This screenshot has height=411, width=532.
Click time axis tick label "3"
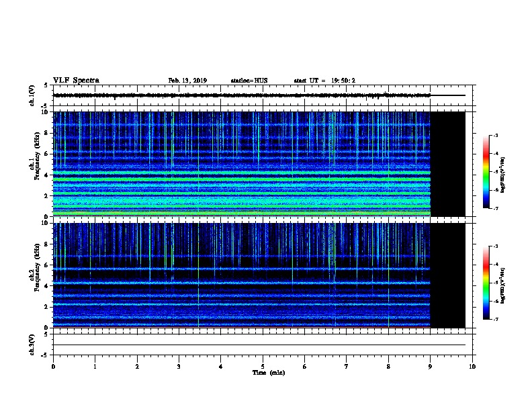[179, 367]
